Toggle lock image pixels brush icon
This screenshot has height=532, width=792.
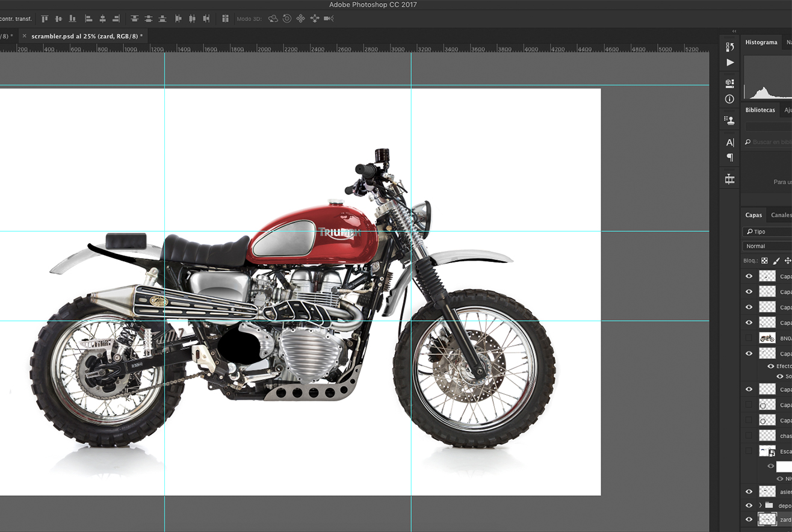[x=776, y=261]
